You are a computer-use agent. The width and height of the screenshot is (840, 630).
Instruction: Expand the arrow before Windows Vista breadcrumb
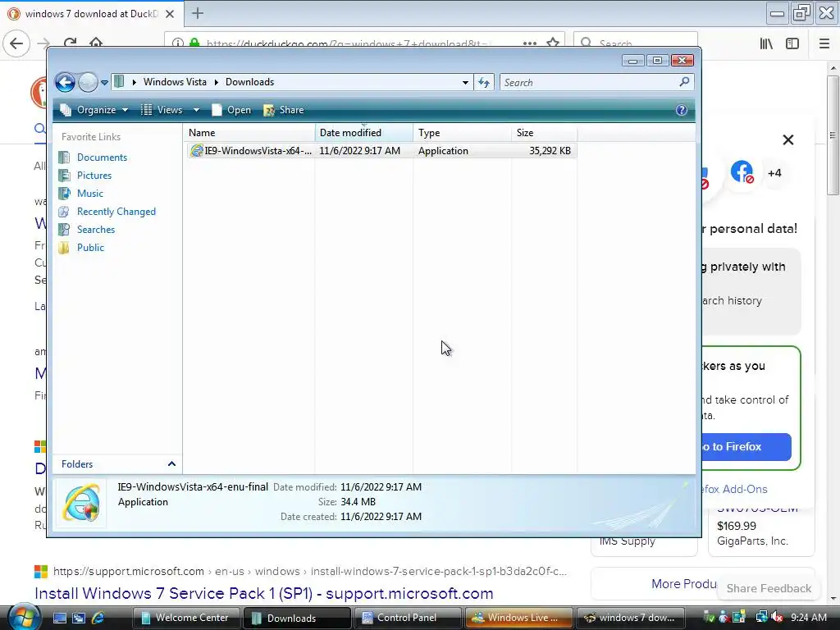coord(134,82)
